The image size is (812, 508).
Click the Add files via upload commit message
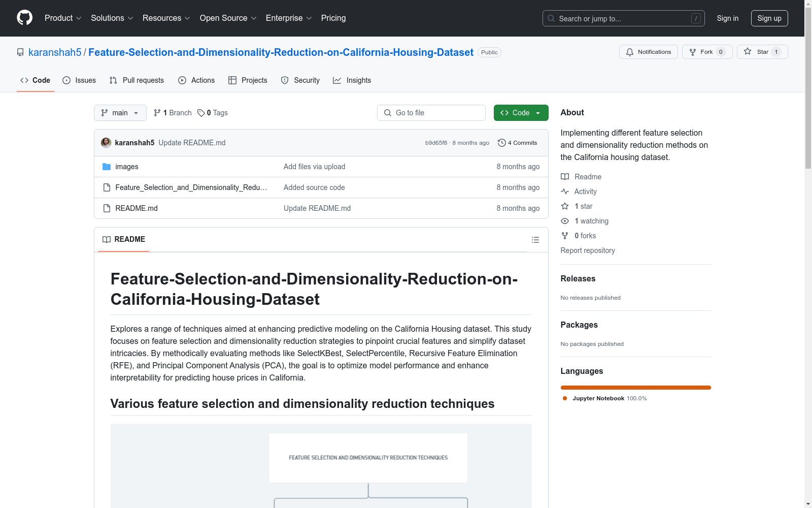point(315,167)
